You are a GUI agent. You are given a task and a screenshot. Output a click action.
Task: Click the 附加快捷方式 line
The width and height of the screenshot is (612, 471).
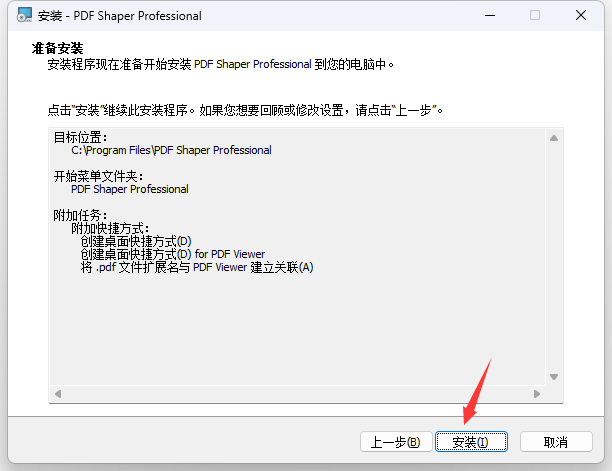tap(110, 228)
